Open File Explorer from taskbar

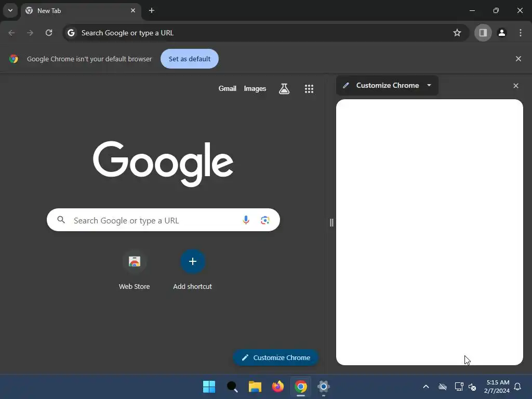pyautogui.click(x=255, y=387)
